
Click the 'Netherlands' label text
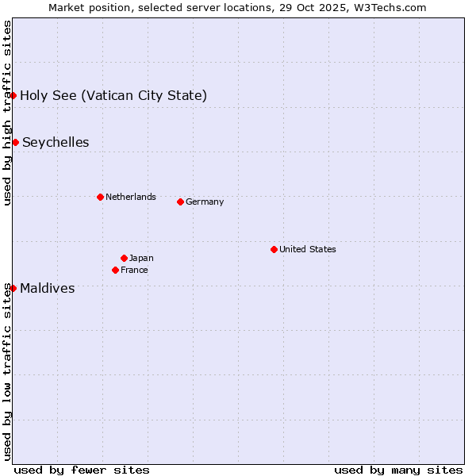(x=131, y=197)
